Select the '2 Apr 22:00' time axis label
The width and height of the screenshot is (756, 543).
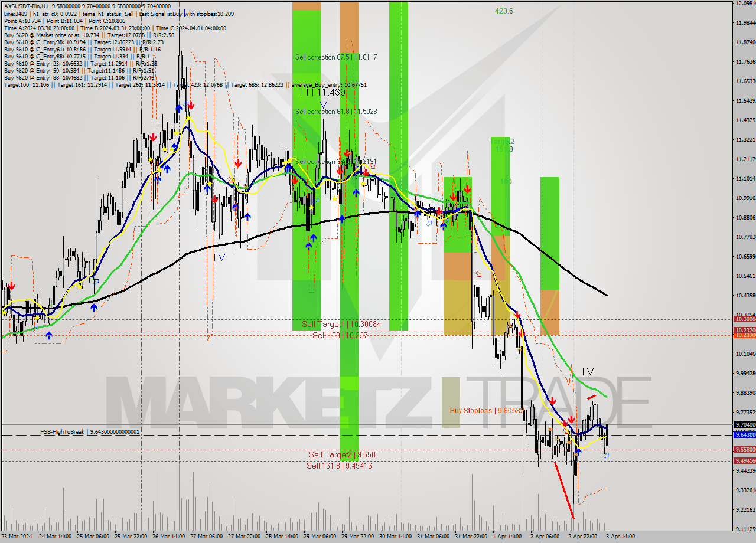582,537
